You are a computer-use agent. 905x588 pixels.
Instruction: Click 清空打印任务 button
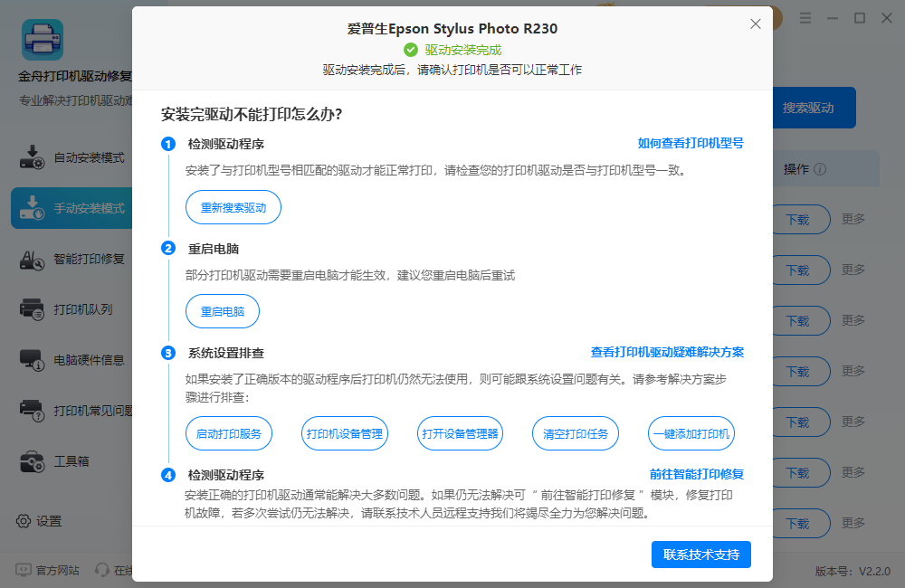click(x=576, y=433)
